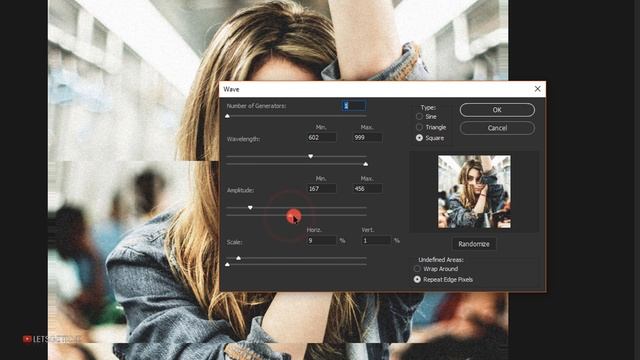Click the Amplitude Max field
640x360 pixels.
coord(367,189)
